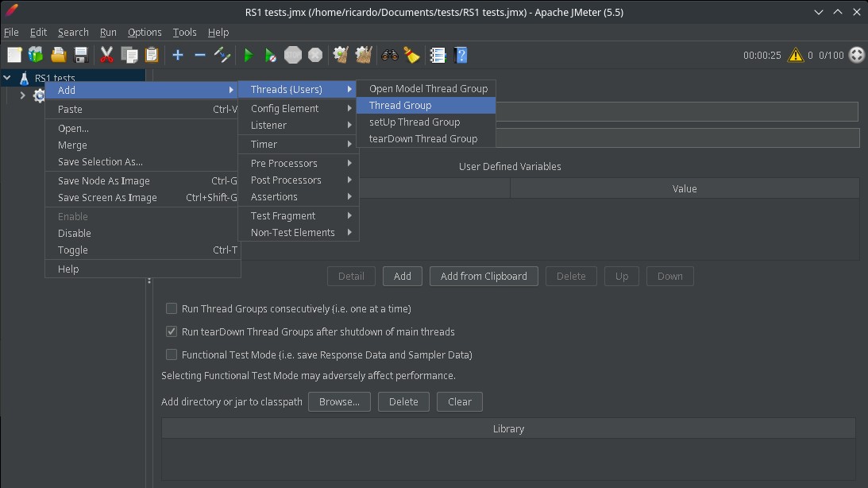Click Help at the context menu bottom

tap(143, 269)
